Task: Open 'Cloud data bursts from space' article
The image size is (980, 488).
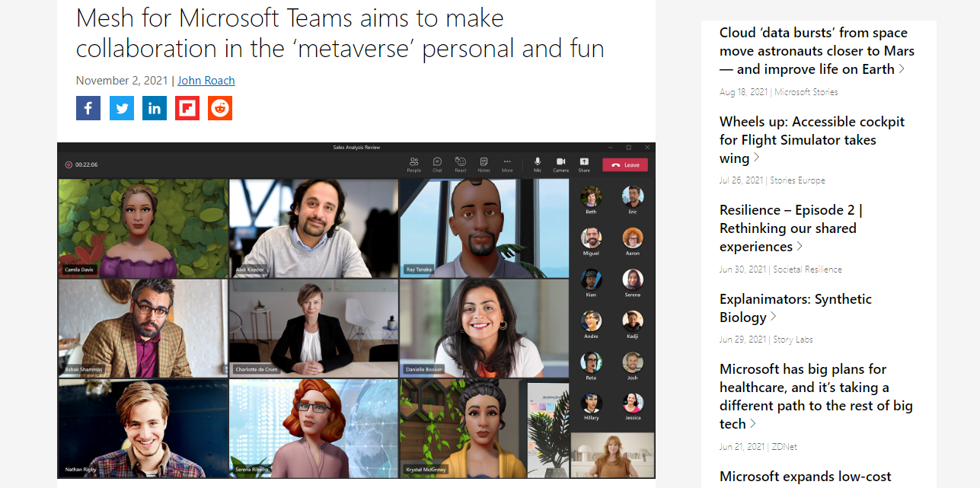Action: tap(817, 51)
